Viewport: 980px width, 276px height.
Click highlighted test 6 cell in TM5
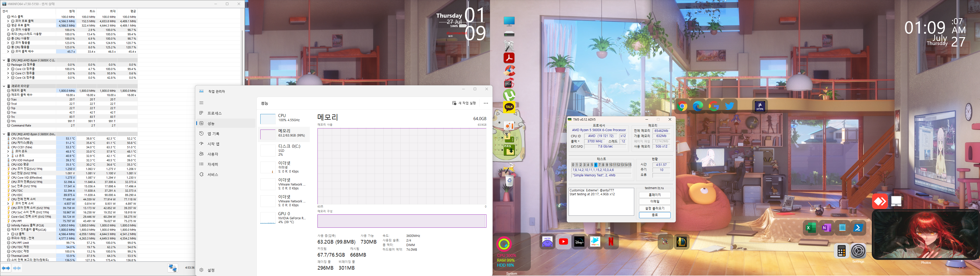(595, 165)
